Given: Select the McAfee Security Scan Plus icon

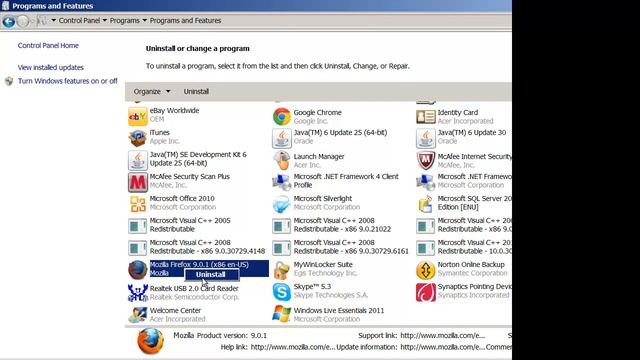Looking at the screenshot, I should (138, 182).
